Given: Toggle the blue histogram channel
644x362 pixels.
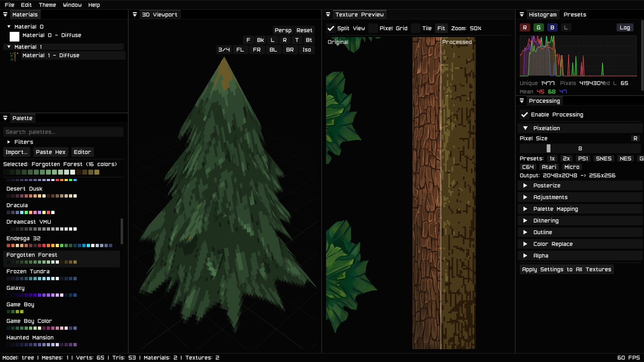Looking at the screenshot, I should 552,27.
